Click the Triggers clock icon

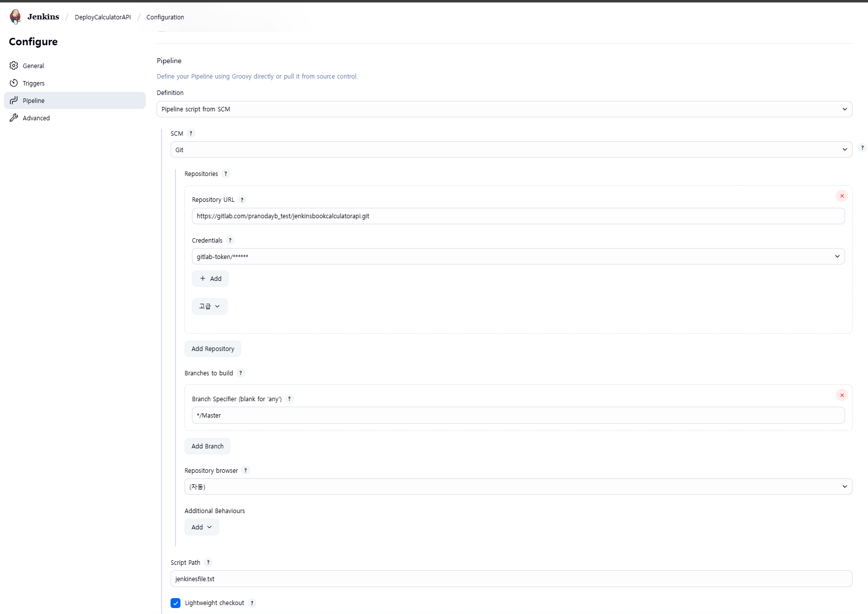(14, 83)
